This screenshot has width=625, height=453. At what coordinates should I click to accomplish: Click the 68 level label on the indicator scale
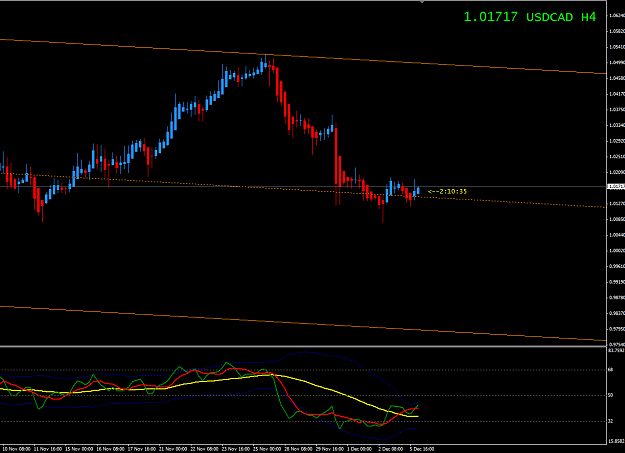[x=610, y=370]
